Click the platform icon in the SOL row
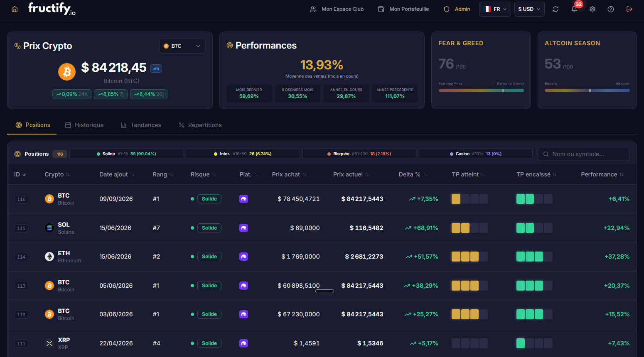The image size is (644, 357). coord(244,228)
